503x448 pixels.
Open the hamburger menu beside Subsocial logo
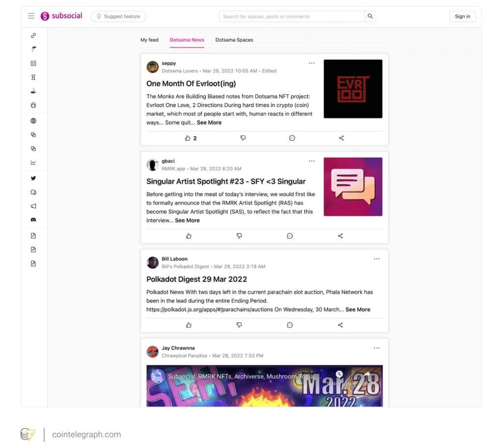click(x=31, y=16)
